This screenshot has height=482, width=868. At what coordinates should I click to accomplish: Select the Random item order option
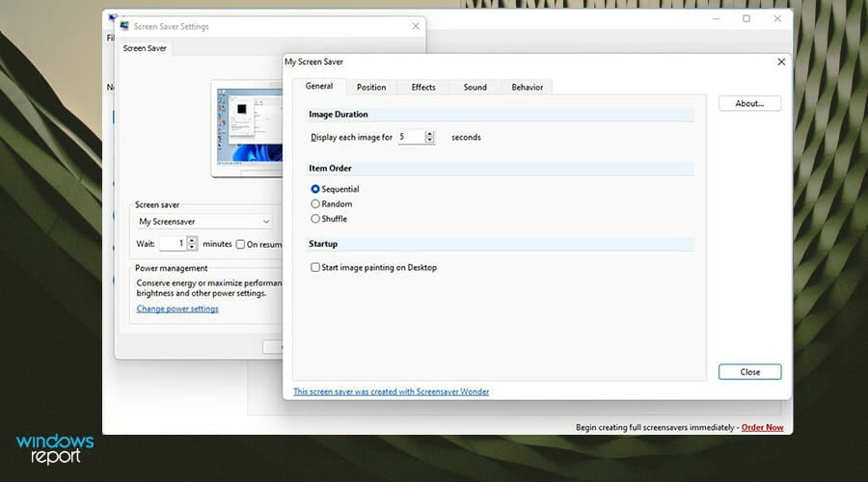[315, 204]
